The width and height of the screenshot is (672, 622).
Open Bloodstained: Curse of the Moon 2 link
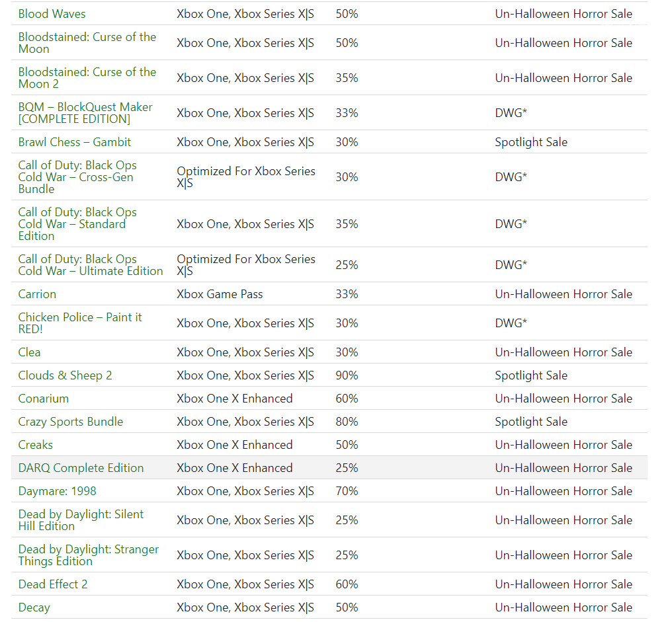[87, 78]
